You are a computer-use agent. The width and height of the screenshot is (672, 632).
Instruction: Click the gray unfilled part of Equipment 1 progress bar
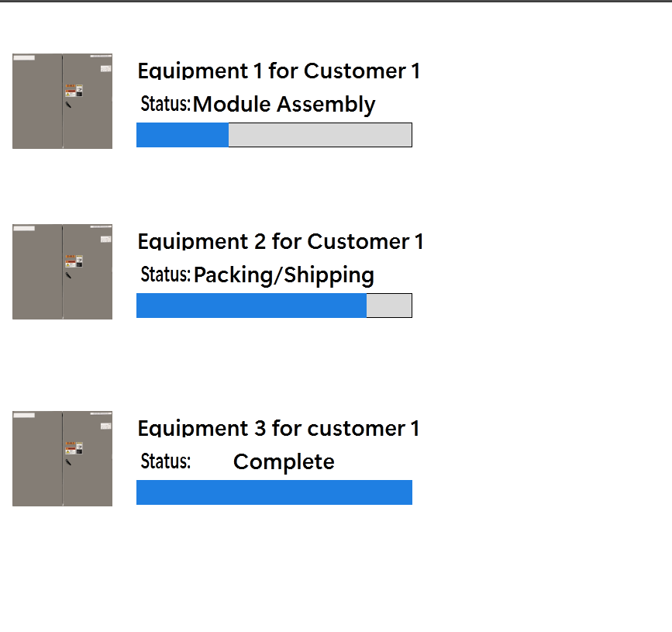(x=319, y=135)
